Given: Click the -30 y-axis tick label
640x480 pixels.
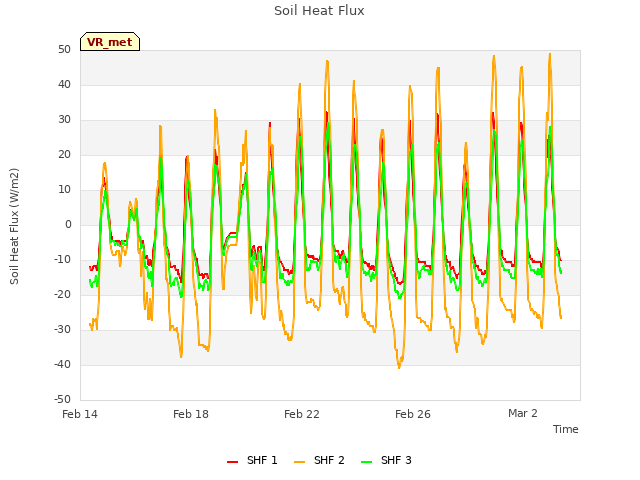Looking at the screenshot, I should pos(63,329).
